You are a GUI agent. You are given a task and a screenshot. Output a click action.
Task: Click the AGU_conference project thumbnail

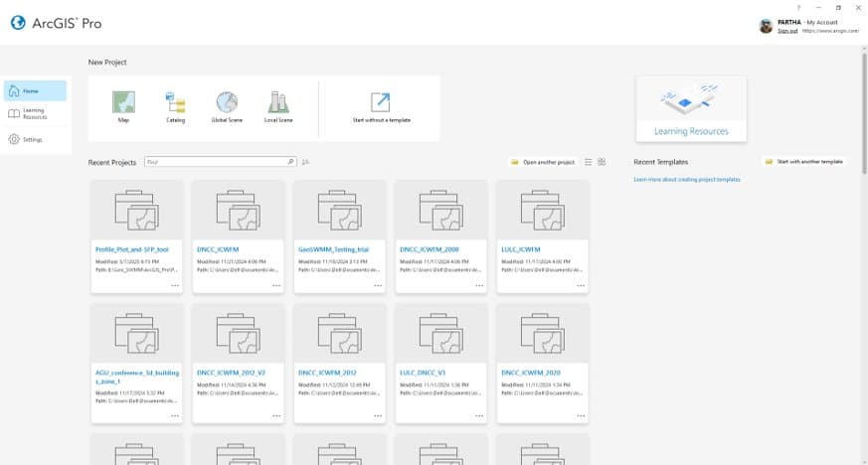pos(137,334)
